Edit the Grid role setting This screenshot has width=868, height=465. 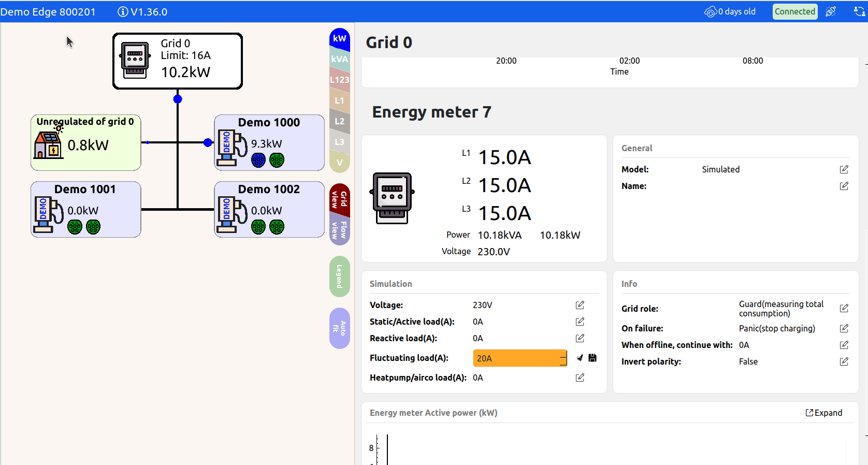coord(844,308)
